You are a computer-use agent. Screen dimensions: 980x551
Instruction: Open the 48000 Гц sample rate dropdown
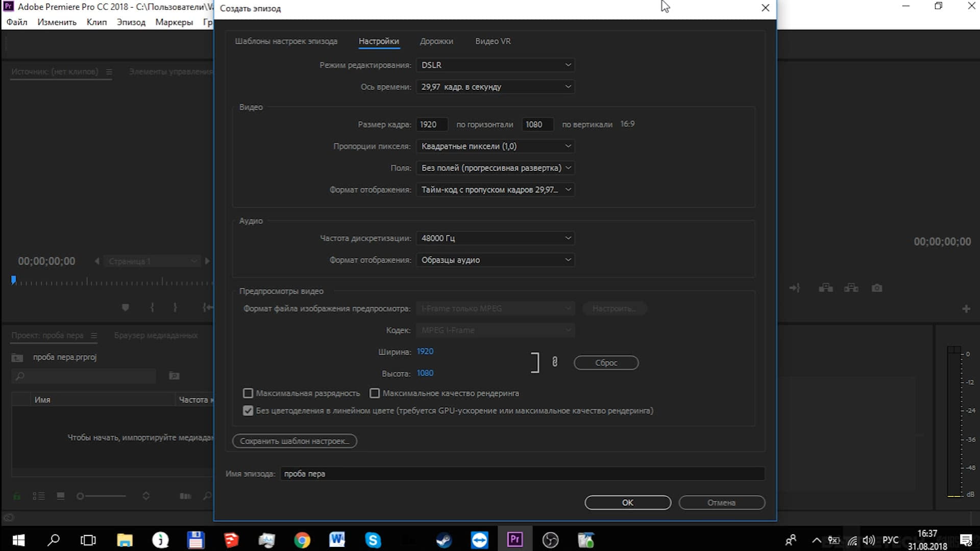[495, 238]
